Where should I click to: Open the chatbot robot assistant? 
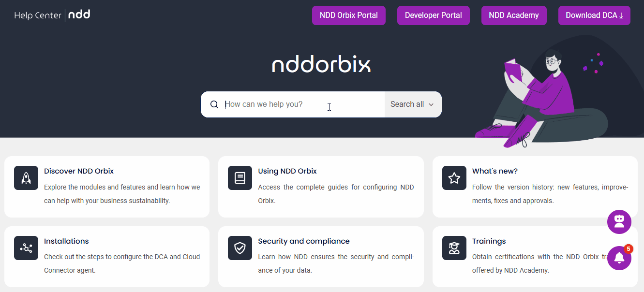coord(619,222)
